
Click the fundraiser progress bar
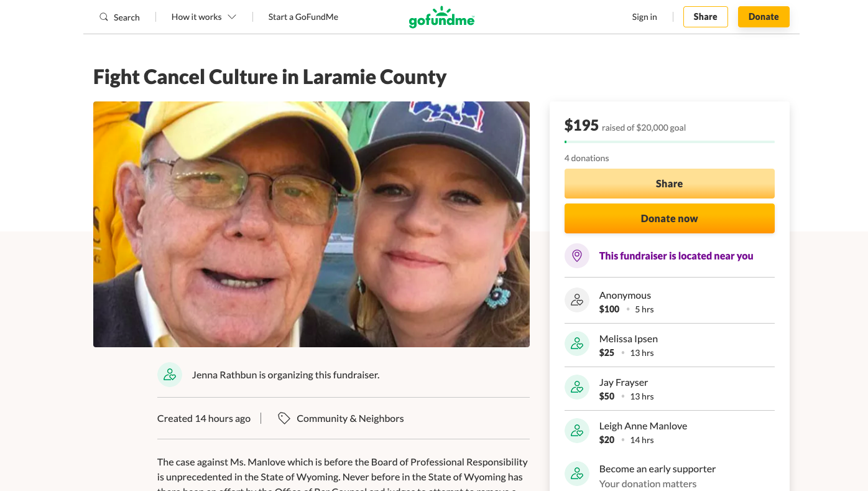pos(669,142)
